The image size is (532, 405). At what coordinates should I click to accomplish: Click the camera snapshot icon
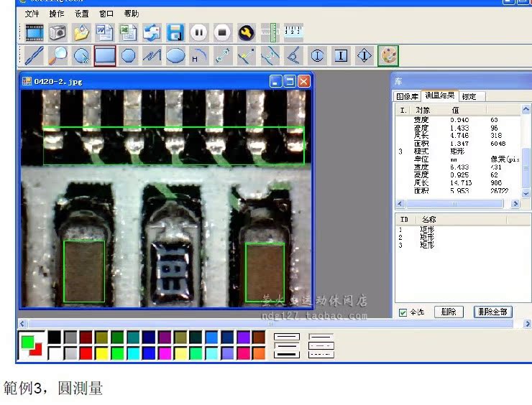pyautogui.click(x=58, y=32)
